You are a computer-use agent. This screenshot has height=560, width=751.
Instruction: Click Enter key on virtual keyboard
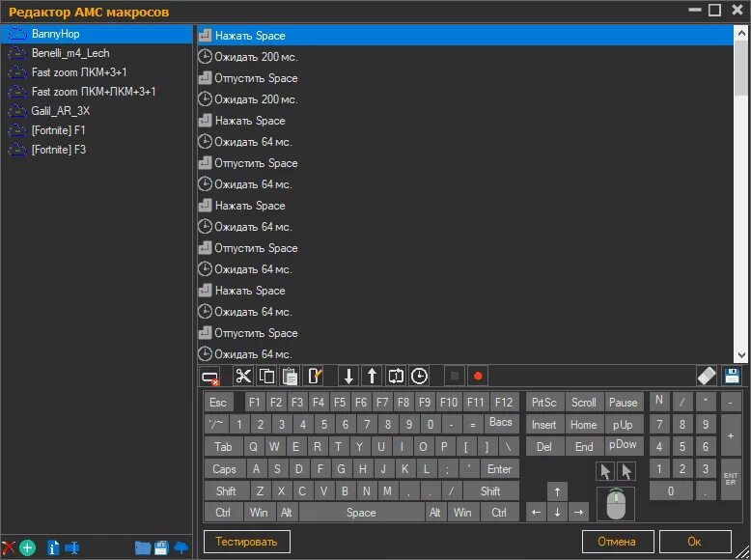[x=500, y=469]
